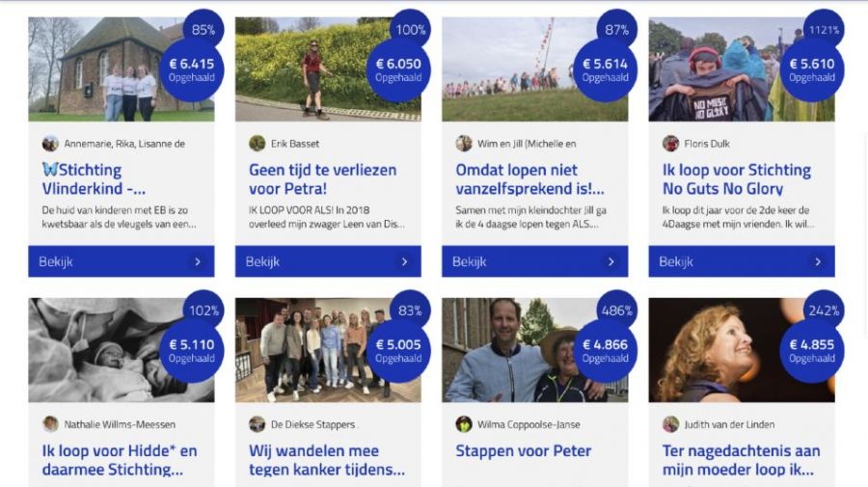Open 'Wij wandelen mee tegen kanker' title
Viewport: 868px width, 487px height.
(x=327, y=460)
